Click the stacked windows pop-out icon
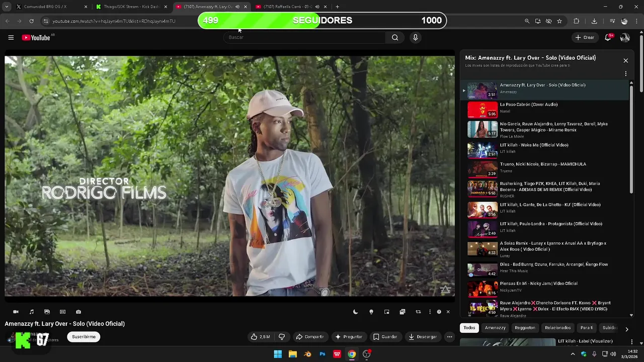 [x=402, y=312]
